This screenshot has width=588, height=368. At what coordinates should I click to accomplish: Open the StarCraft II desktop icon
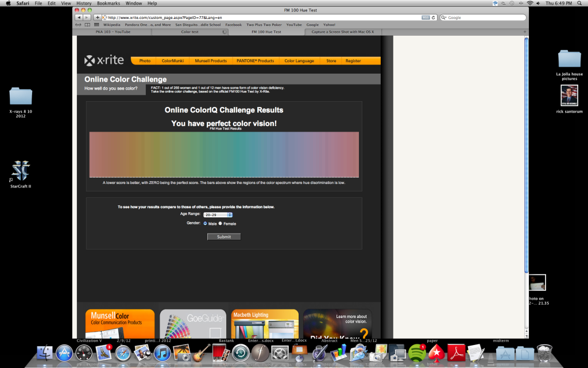click(x=21, y=171)
